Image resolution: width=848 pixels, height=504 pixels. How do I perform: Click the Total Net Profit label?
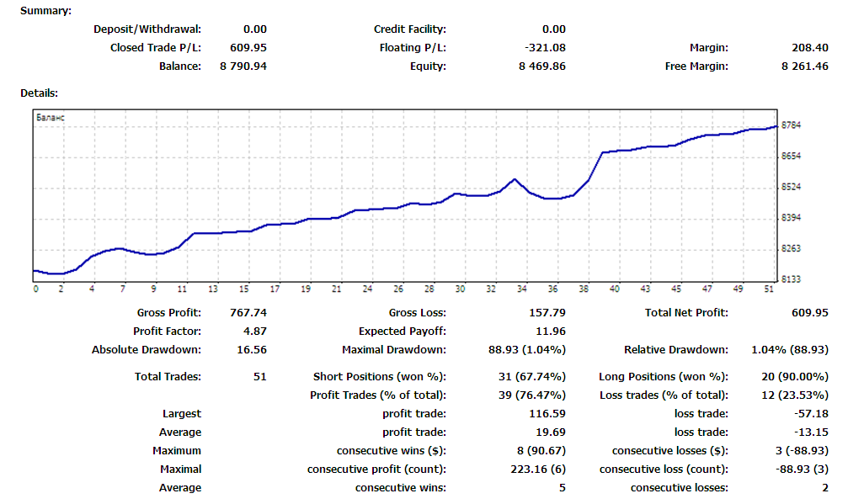click(x=686, y=312)
